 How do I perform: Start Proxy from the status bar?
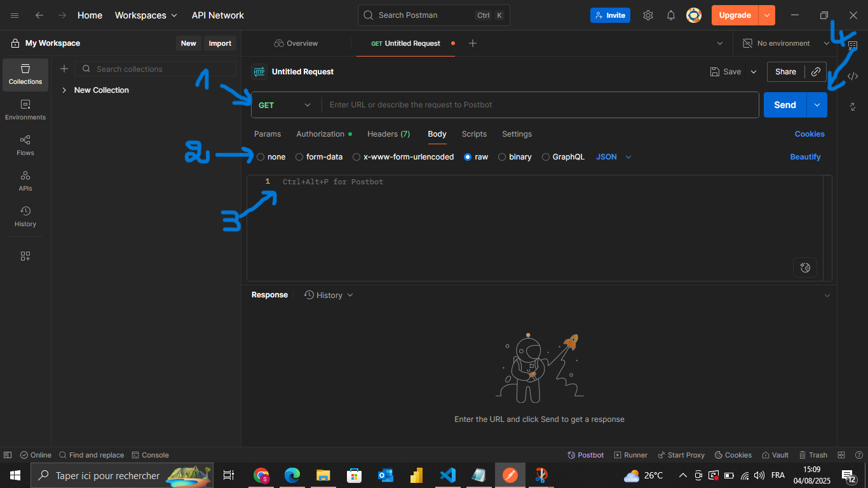coord(681,455)
